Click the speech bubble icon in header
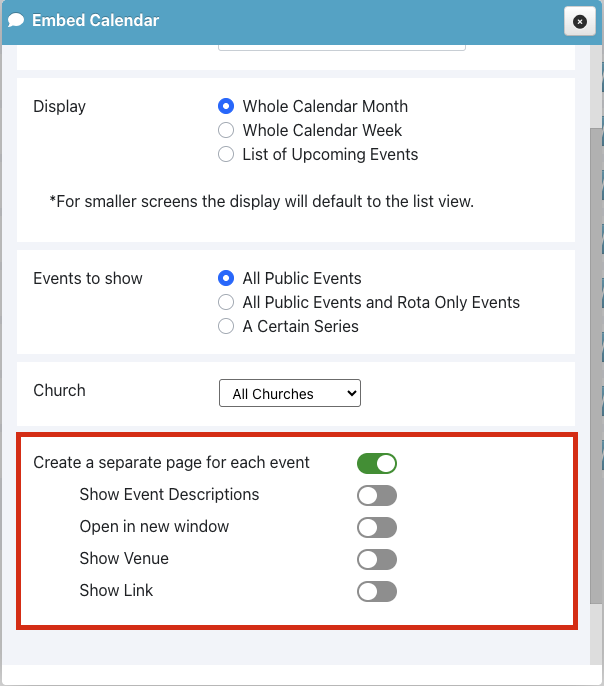The height and width of the screenshot is (686, 604). [x=16, y=20]
